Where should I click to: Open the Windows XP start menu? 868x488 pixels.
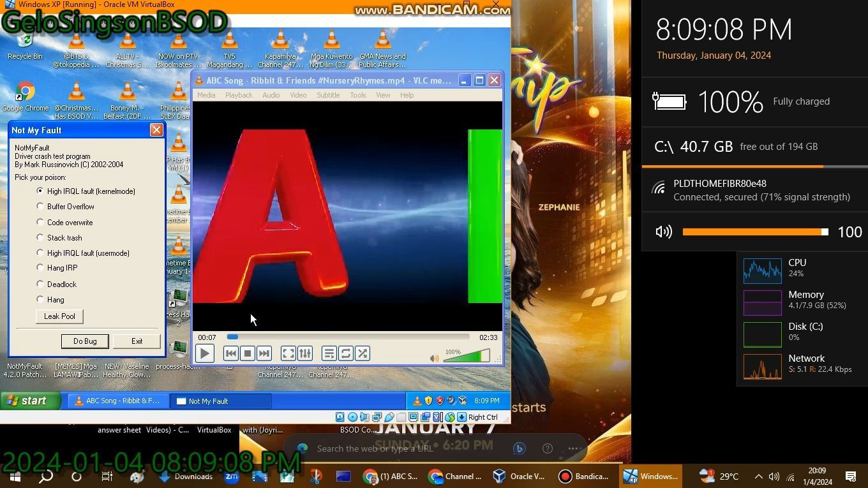(x=31, y=401)
